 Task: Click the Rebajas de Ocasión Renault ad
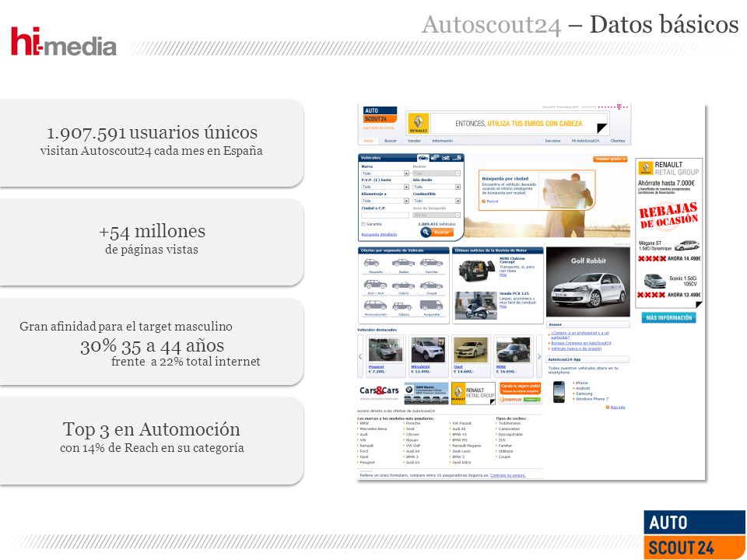point(669,233)
